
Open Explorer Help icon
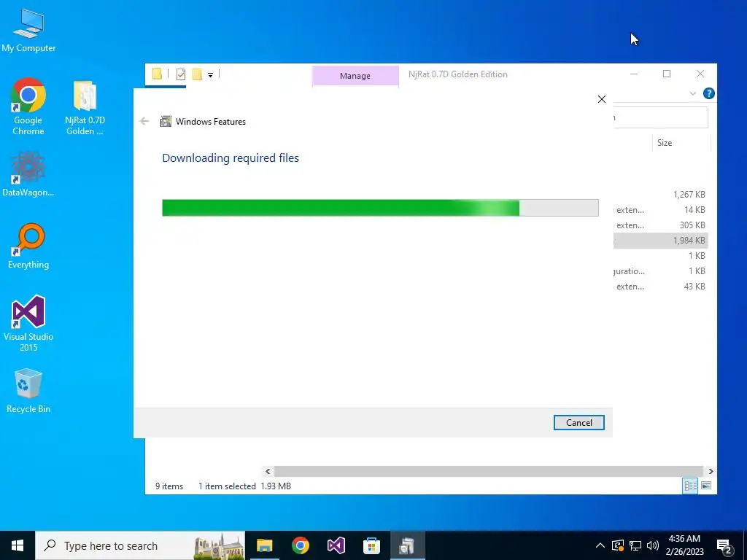tap(708, 93)
